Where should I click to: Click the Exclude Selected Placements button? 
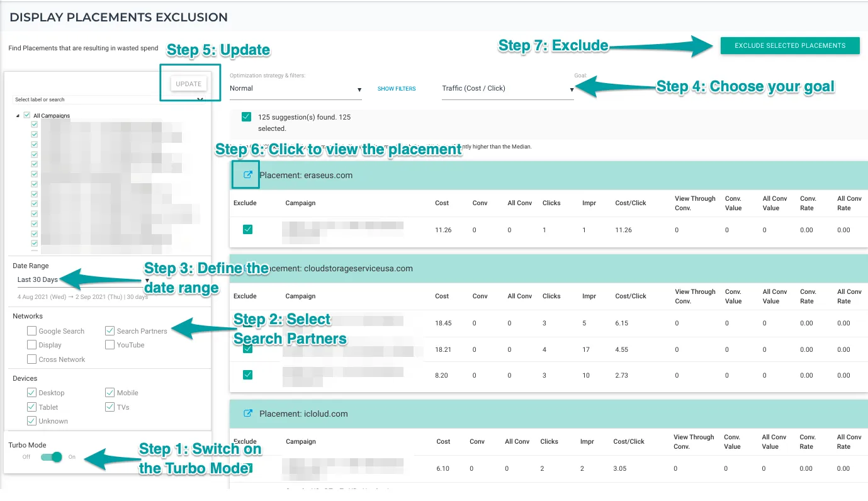point(789,45)
